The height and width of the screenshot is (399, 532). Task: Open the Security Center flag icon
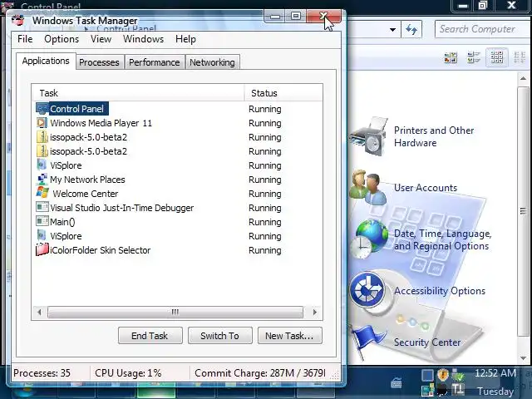tap(368, 341)
